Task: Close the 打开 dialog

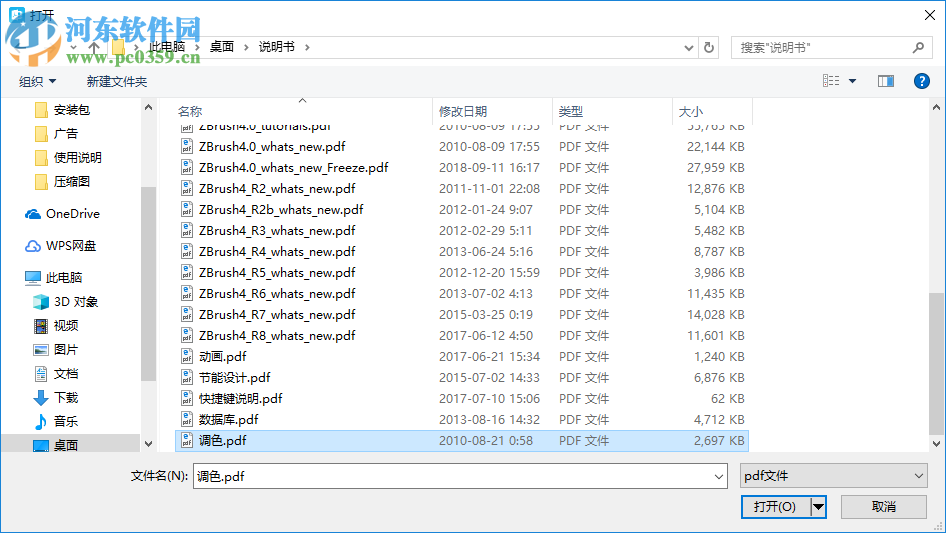Action: pos(930,15)
